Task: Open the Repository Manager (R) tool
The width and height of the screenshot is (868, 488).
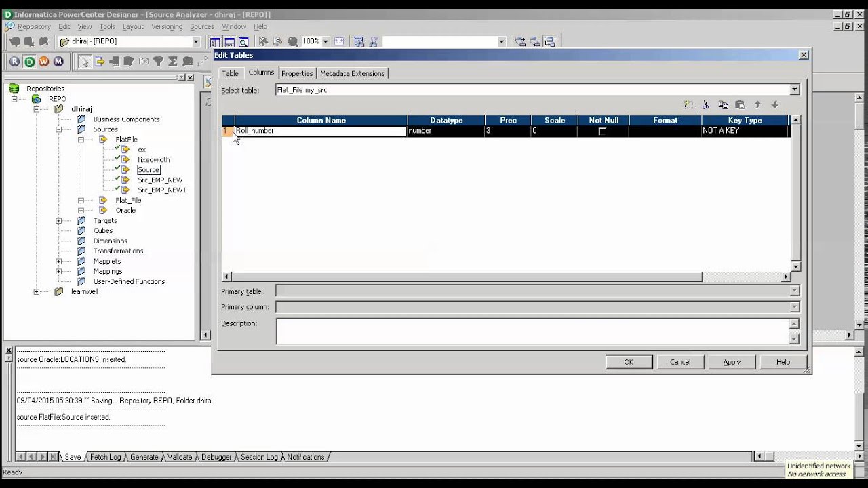Action: click(14, 62)
